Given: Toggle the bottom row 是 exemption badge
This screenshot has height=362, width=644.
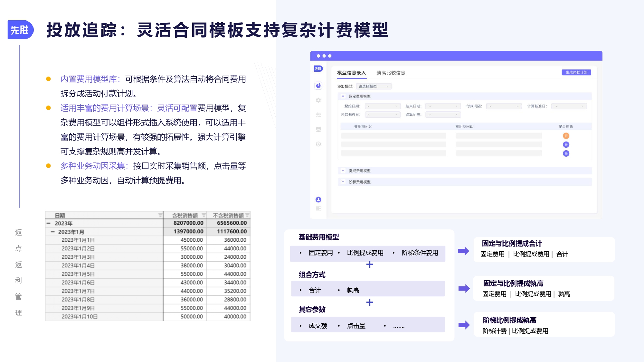Looking at the screenshot, I should [566, 153].
